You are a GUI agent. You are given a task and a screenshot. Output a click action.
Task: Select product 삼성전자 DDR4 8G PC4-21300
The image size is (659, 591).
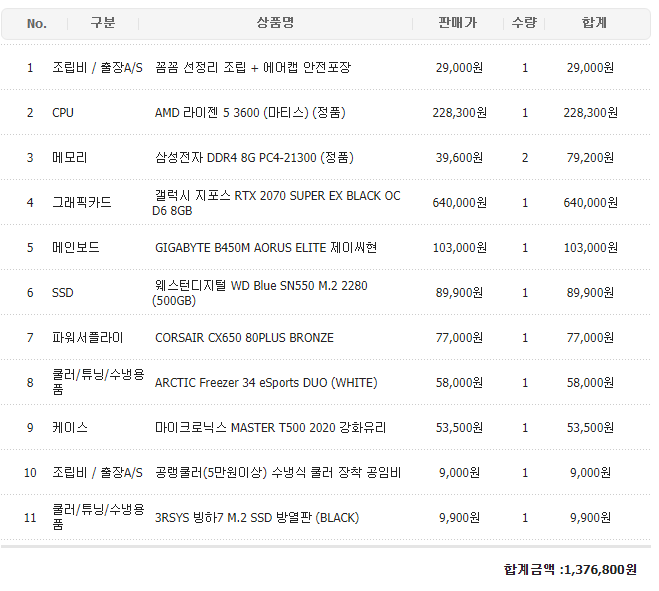tap(254, 158)
